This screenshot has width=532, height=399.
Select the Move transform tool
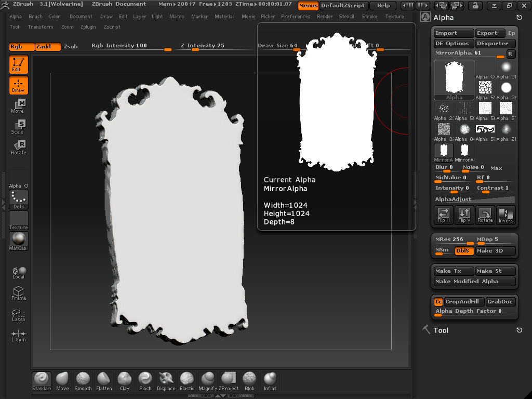[18, 106]
